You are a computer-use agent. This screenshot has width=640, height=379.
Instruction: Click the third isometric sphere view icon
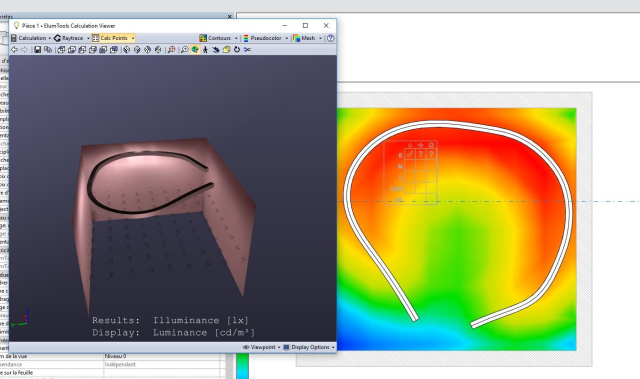[x=147, y=49]
